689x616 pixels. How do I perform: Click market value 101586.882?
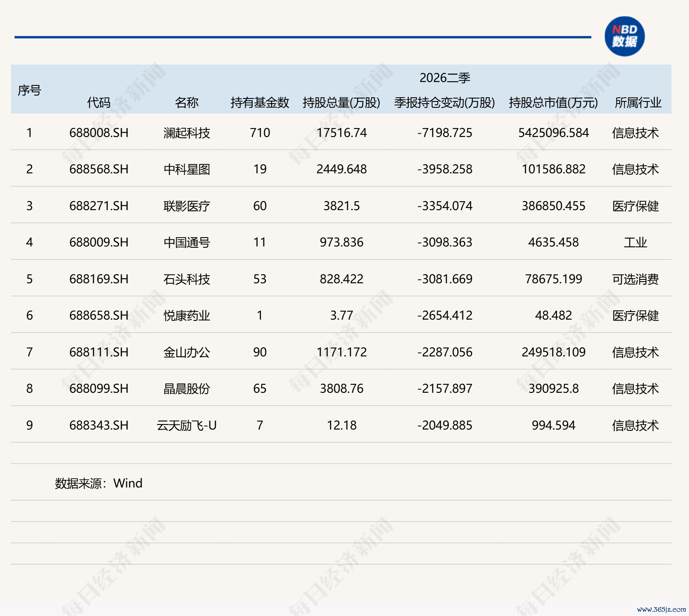coord(553,169)
